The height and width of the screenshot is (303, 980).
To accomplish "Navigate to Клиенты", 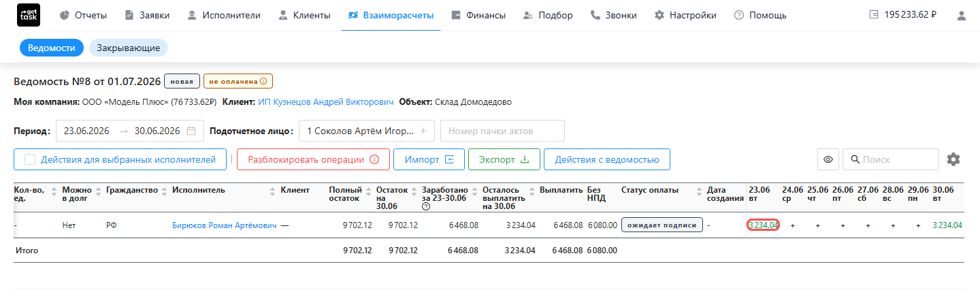I will click(x=304, y=15).
